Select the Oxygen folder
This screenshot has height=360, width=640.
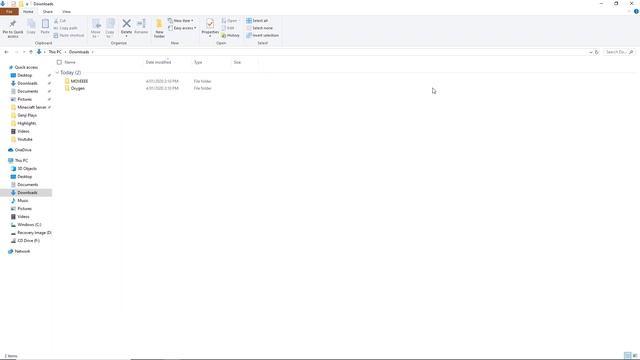point(78,88)
